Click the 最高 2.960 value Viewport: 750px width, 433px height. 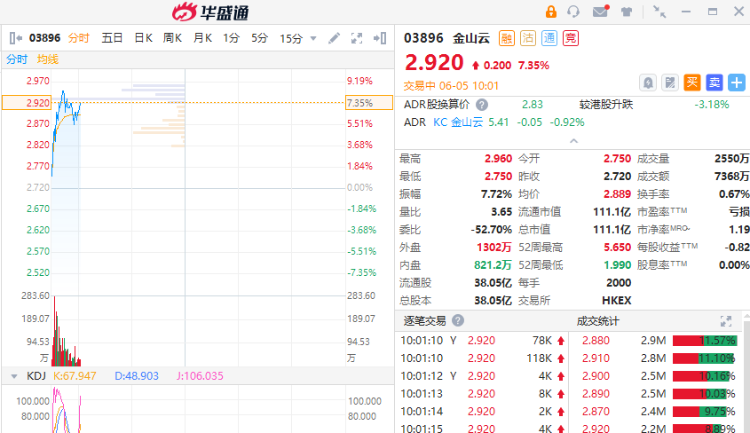[x=498, y=158]
